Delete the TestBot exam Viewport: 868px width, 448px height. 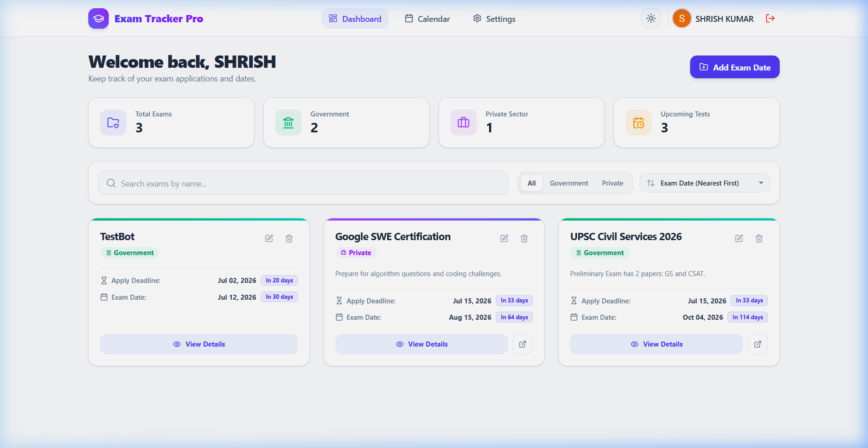(x=289, y=238)
